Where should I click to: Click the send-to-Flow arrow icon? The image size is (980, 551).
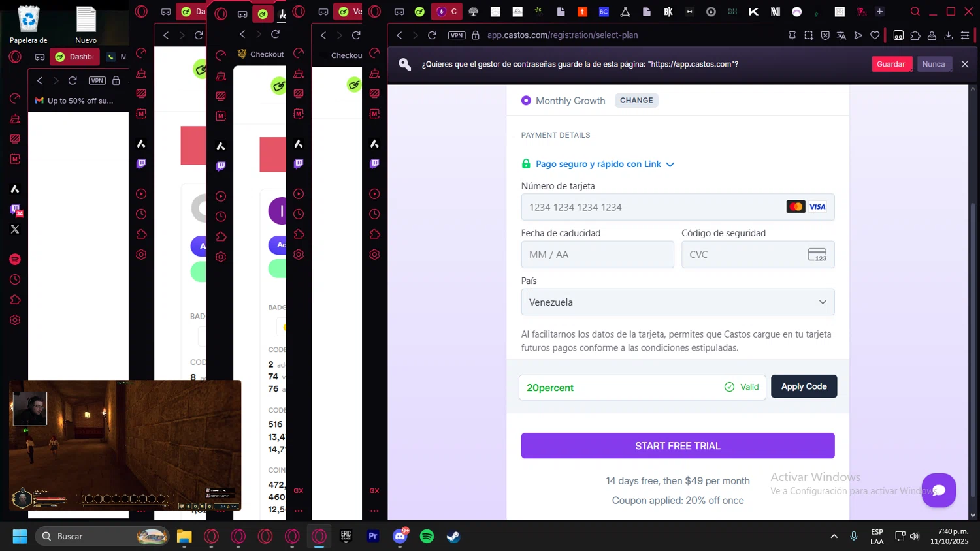click(x=858, y=35)
